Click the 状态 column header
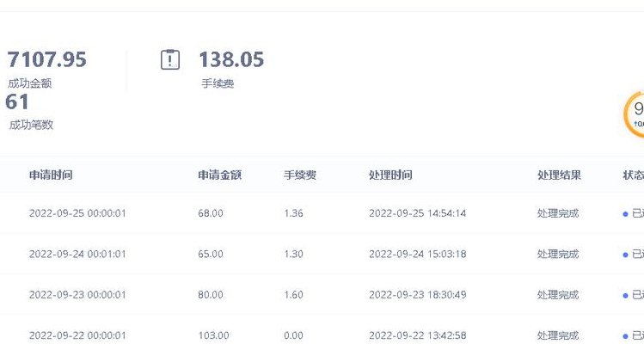Viewport: 644px width, 344px height. pyautogui.click(x=634, y=175)
